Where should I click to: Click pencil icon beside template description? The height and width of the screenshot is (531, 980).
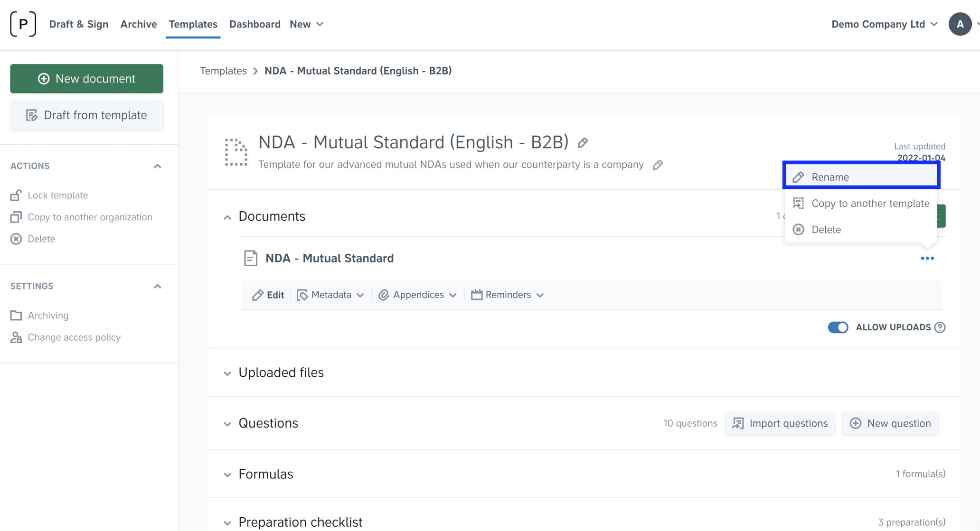click(x=658, y=165)
